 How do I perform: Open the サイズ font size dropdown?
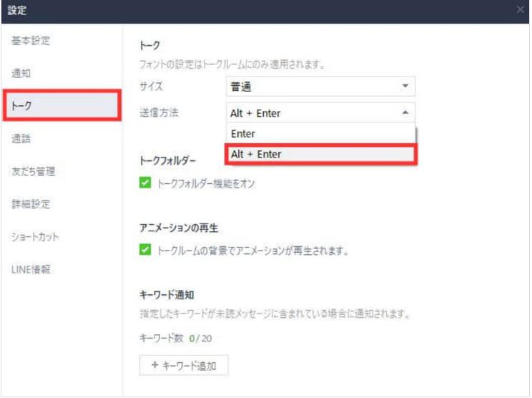[320, 86]
